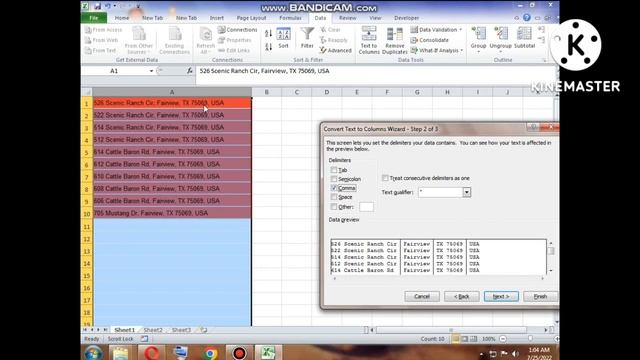Screen dimensions: 640x360
Task: Open Existing Connections
Action: pyautogui.click(x=174, y=40)
